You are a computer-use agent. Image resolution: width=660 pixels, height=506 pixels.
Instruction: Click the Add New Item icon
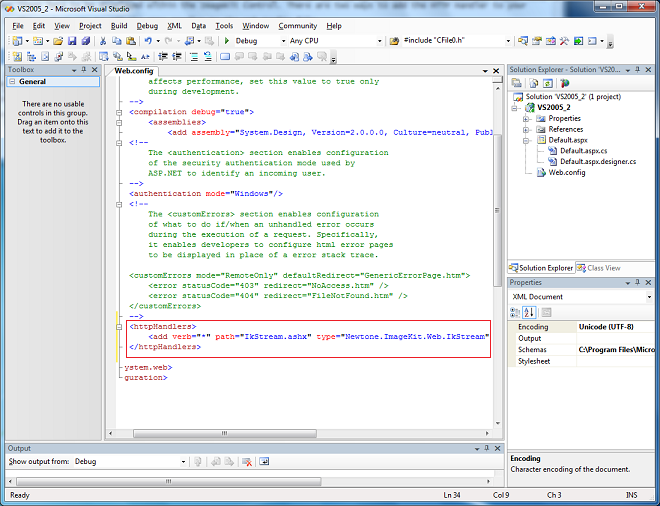tap(38, 41)
